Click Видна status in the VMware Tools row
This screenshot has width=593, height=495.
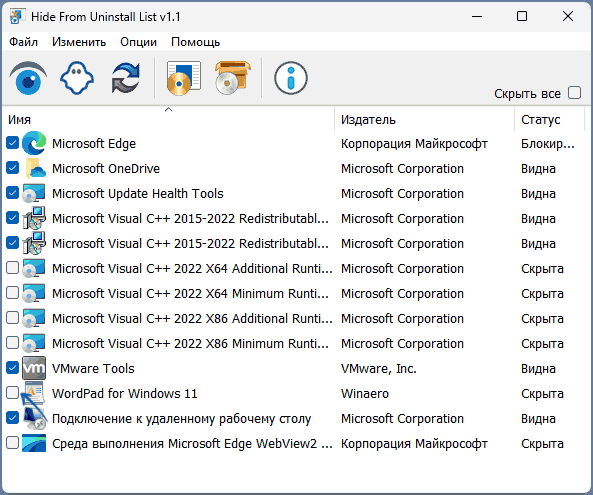click(x=538, y=369)
